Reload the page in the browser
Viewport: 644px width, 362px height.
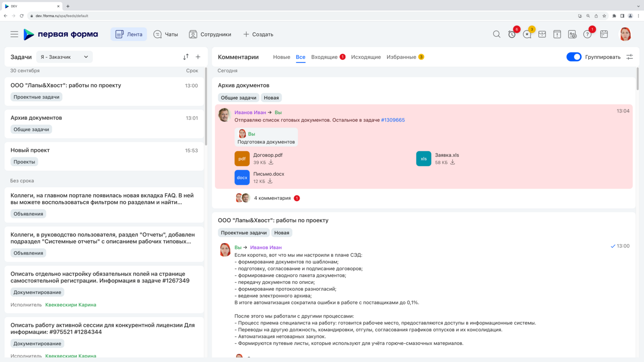21,16
